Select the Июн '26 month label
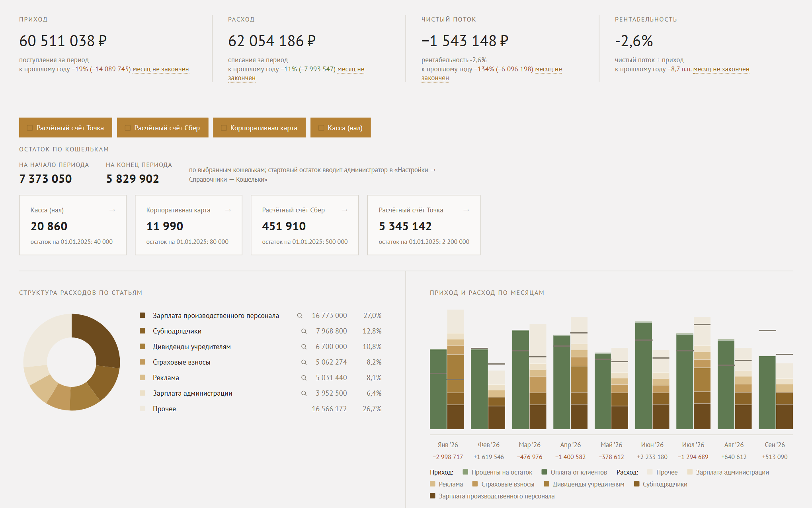The image size is (812, 508). click(x=652, y=445)
